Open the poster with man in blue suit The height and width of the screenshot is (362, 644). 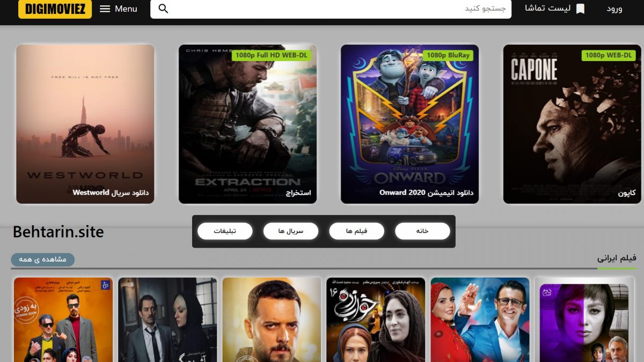pyautogui.click(x=480, y=320)
